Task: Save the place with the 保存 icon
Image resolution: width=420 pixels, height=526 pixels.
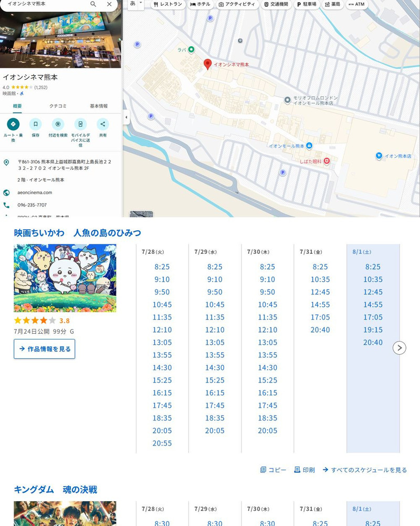Action: pyautogui.click(x=36, y=124)
